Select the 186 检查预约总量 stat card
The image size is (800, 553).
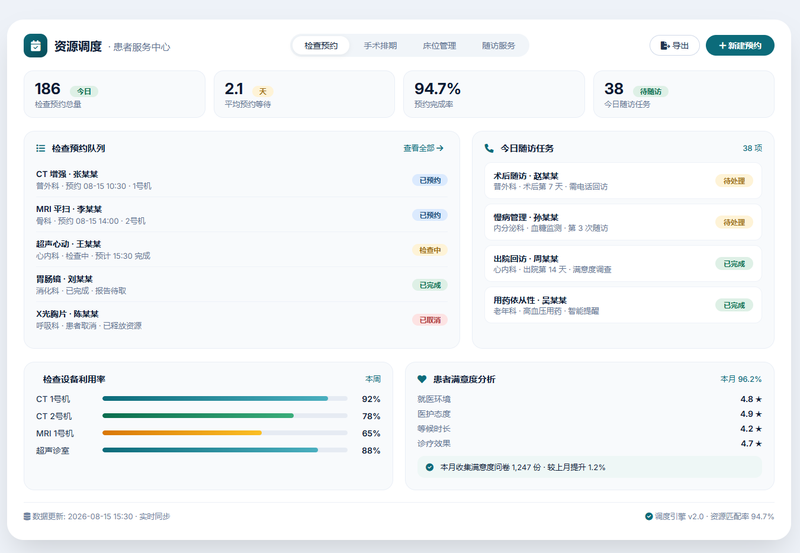(x=115, y=94)
